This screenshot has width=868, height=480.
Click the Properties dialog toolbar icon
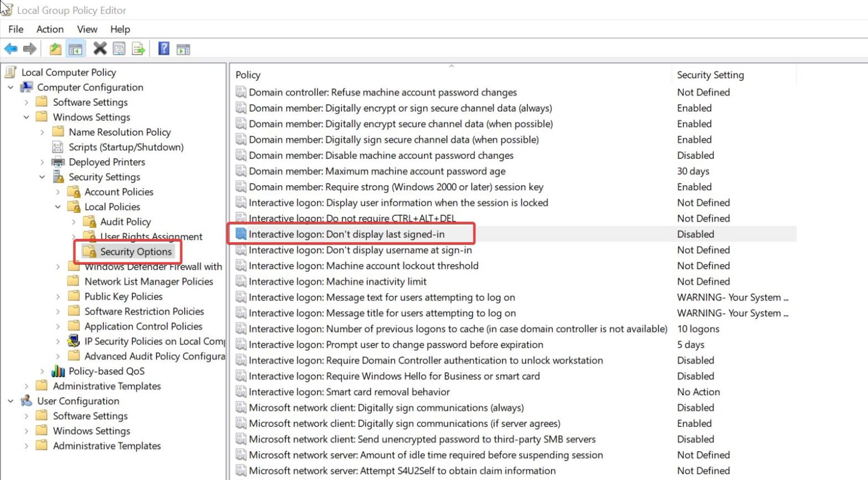pyautogui.click(x=119, y=48)
